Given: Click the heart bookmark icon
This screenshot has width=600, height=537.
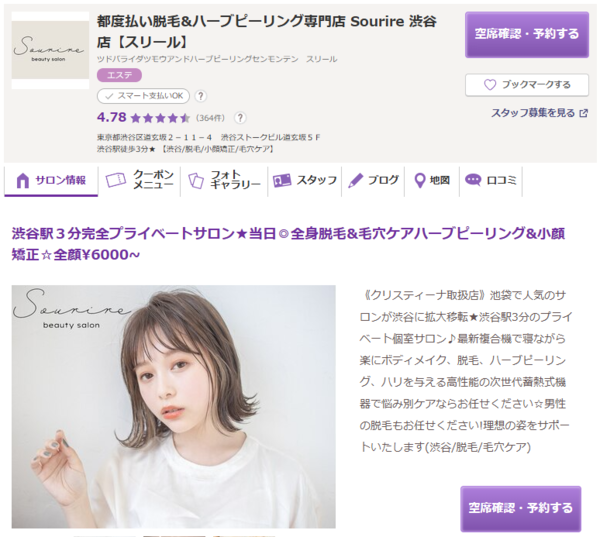Looking at the screenshot, I should pos(490,85).
